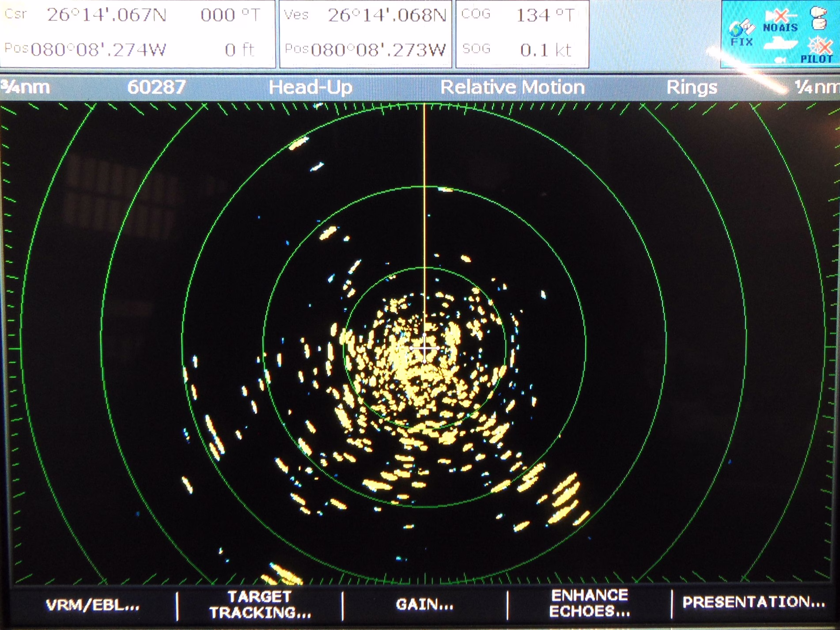The image size is (840, 630).
Task: Toggle the Relative Motion mode label
Action: click(512, 87)
